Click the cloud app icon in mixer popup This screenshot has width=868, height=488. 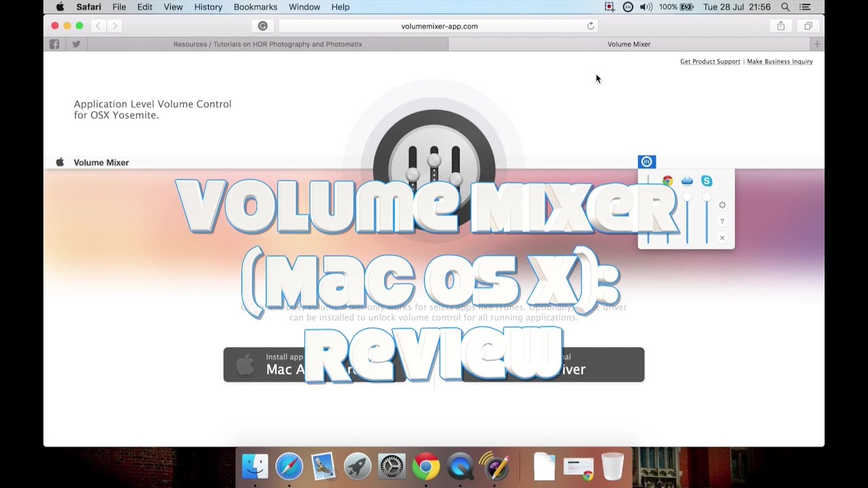[x=687, y=181]
